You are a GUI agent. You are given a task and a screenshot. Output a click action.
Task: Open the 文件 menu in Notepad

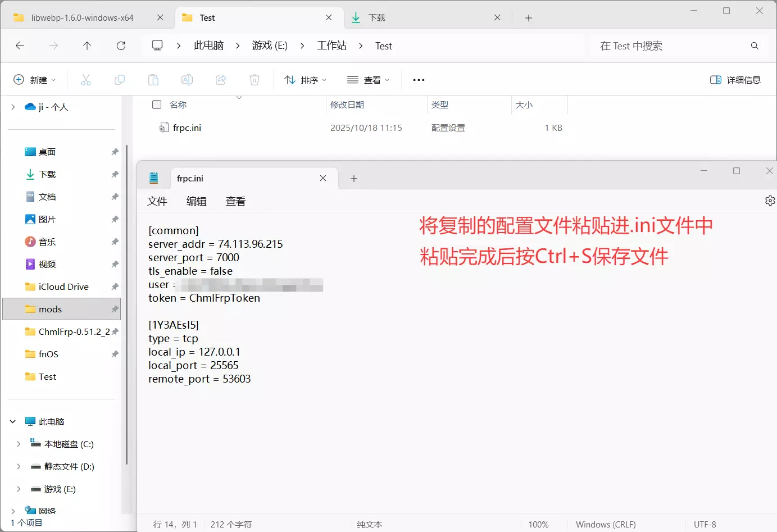tap(157, 201)
